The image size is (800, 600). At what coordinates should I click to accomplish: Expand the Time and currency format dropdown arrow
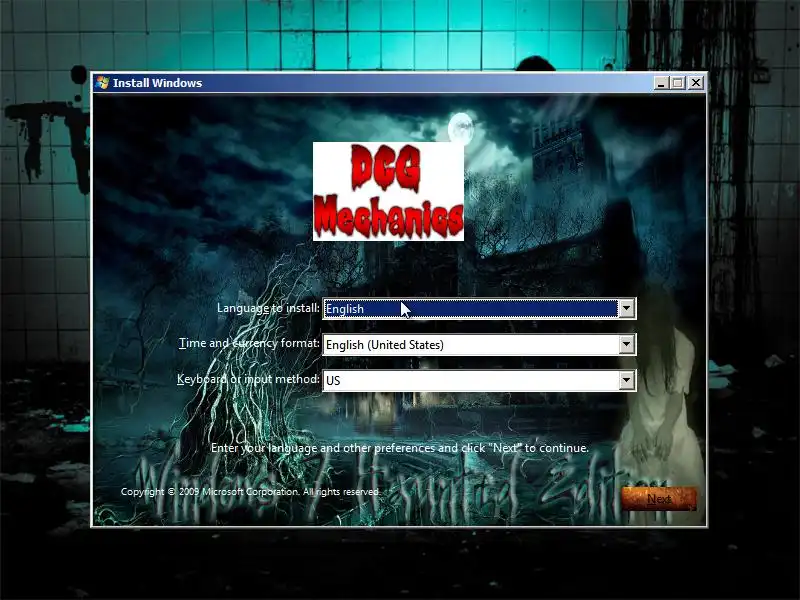[627, 344]
